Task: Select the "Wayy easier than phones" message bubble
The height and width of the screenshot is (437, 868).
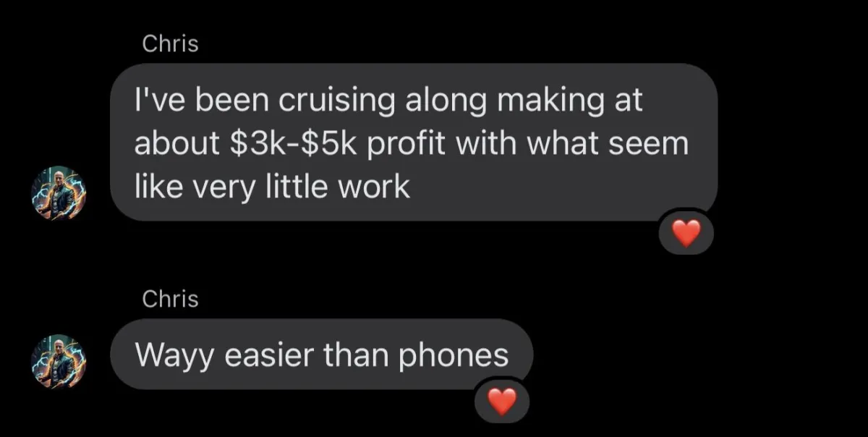Action: (x=321, y=355)
